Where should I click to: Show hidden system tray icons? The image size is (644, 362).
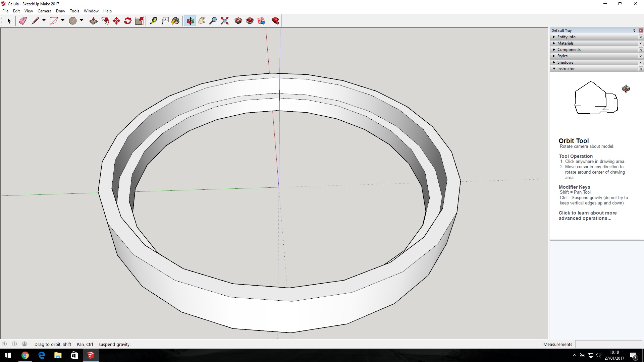pyautogui.click(x=574, y=355)
